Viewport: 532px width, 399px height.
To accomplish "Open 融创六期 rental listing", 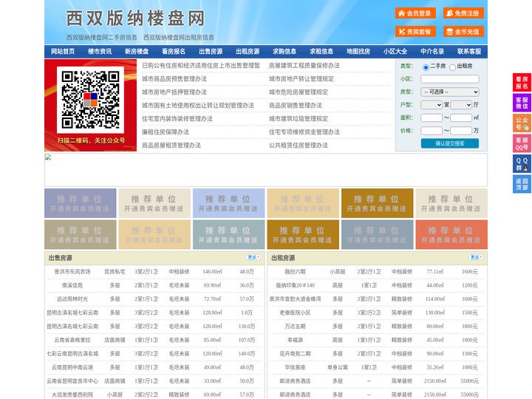I will [295, 272].
